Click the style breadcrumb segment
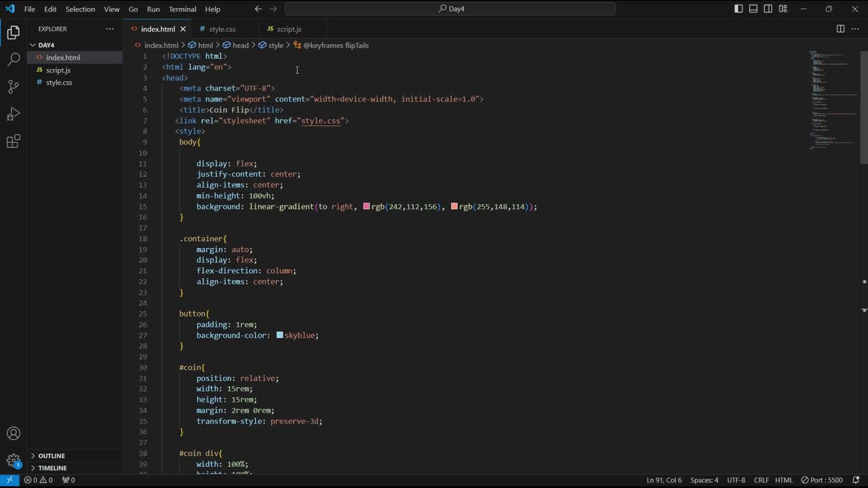The width and height of the screenshot is (868, 488). 271,45
